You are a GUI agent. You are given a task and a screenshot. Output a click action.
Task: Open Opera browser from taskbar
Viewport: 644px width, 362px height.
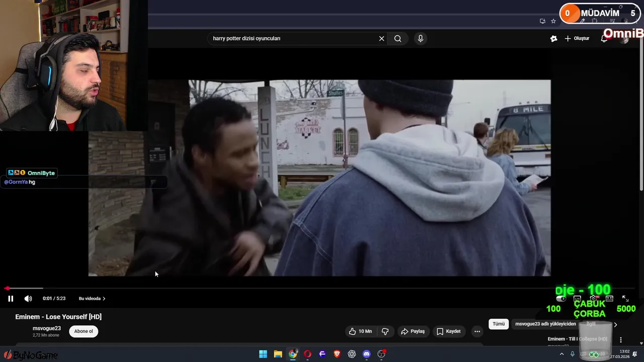[x=307, y=354]
